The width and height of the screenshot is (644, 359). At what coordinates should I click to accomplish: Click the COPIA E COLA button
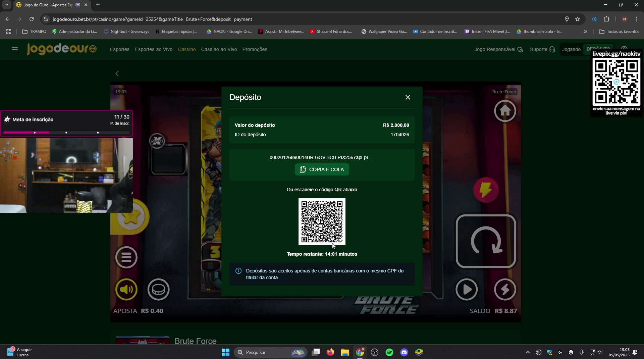pos(322,169)
